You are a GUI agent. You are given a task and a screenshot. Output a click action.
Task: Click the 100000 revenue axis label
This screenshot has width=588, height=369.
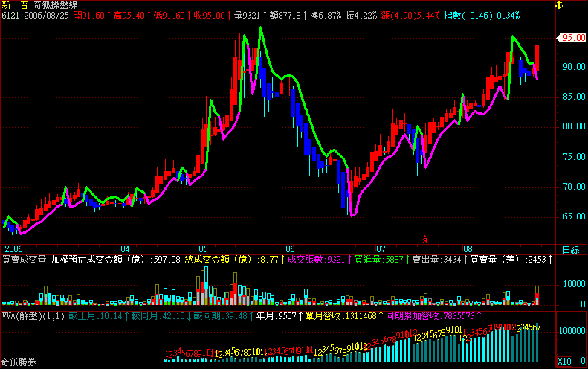pos(572,331)
